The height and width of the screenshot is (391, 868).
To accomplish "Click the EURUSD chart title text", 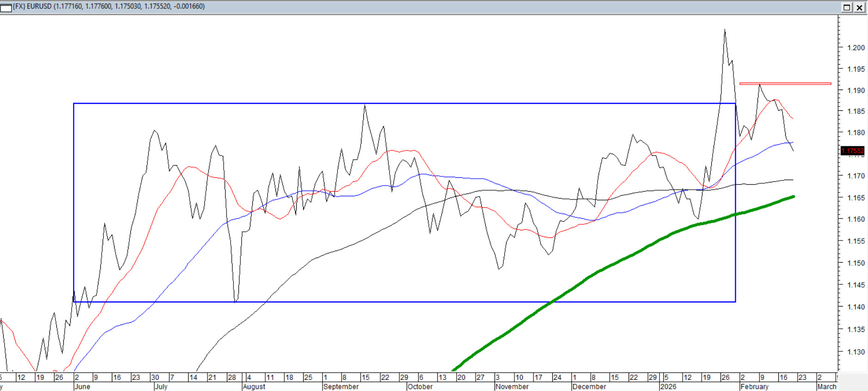I will tap(109, 6).
